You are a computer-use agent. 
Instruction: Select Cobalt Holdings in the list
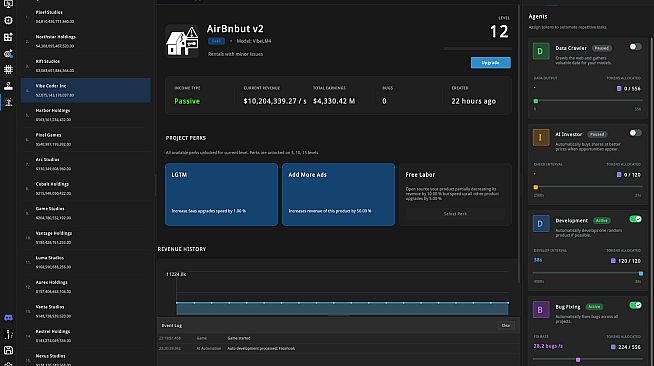[86, 188]
